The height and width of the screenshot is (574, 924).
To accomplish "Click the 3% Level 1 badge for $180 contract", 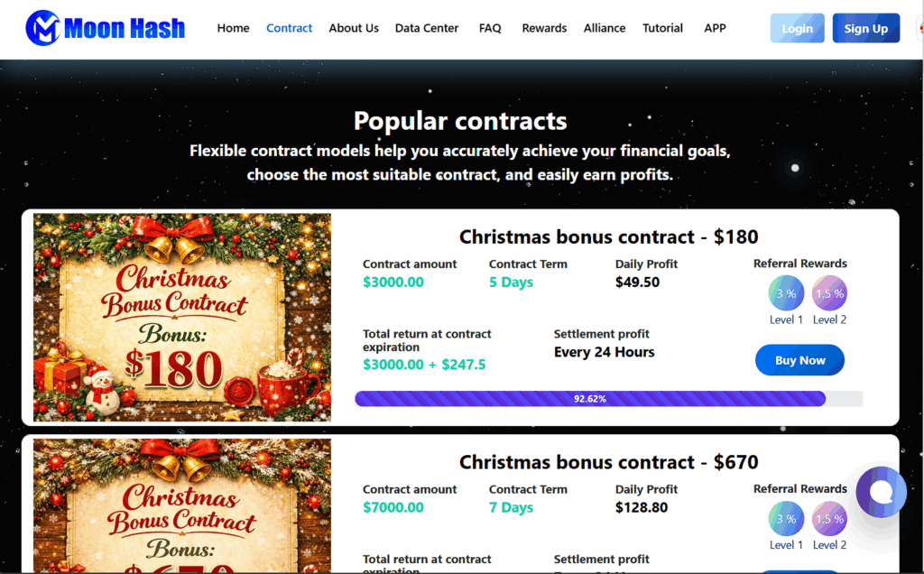I will (x=786, y=293).
